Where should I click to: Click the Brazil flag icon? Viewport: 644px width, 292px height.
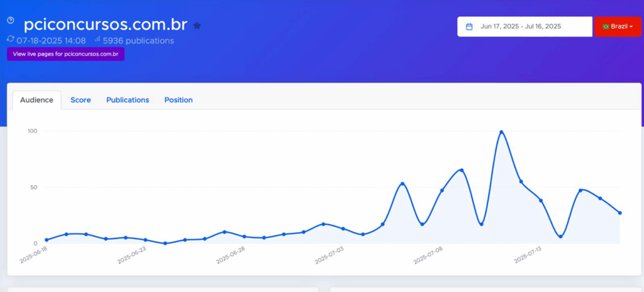coord(606,26)
